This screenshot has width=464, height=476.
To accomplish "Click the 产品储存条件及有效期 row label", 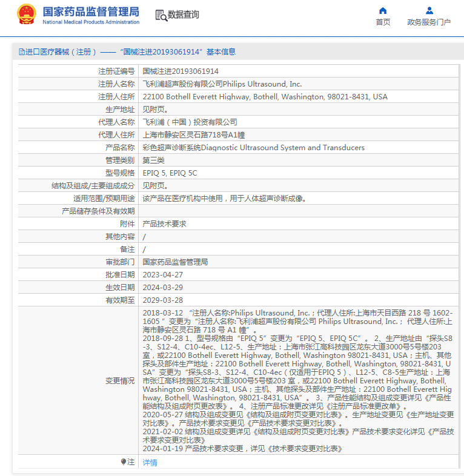I will tap(98, 211).
